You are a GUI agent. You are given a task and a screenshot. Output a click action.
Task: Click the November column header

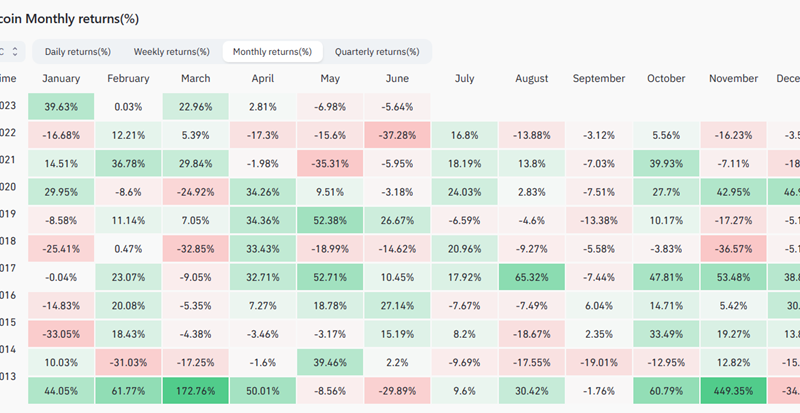735,78
